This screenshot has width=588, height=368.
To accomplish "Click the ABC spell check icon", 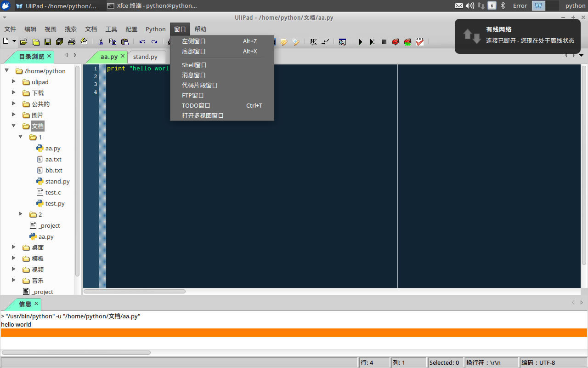I will [x=420, y=42].
